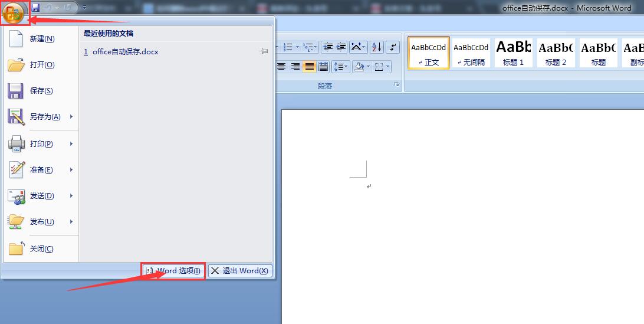Viewport: 644px width, 324px height.
Task: Click the distributed alignment icon
Action: (x=323, y=67)
